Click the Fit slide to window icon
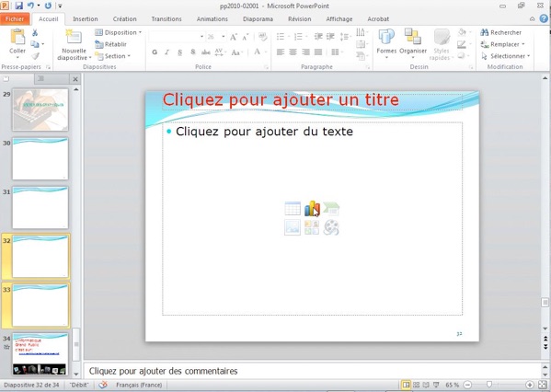 pos(543,385)
